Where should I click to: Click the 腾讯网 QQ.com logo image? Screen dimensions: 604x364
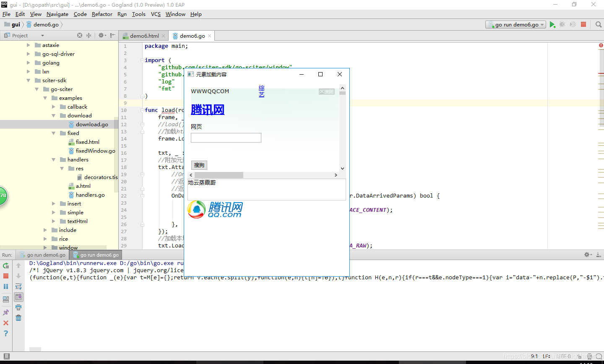point(215,210)
